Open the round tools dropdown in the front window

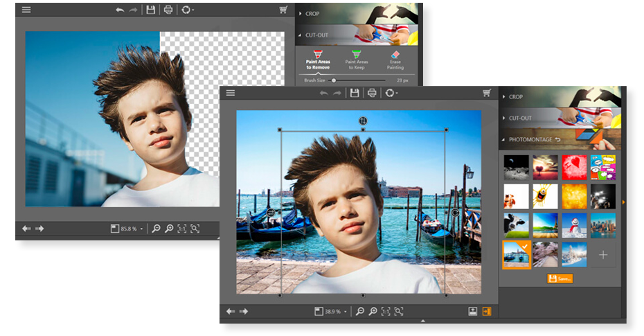point(391,93)
